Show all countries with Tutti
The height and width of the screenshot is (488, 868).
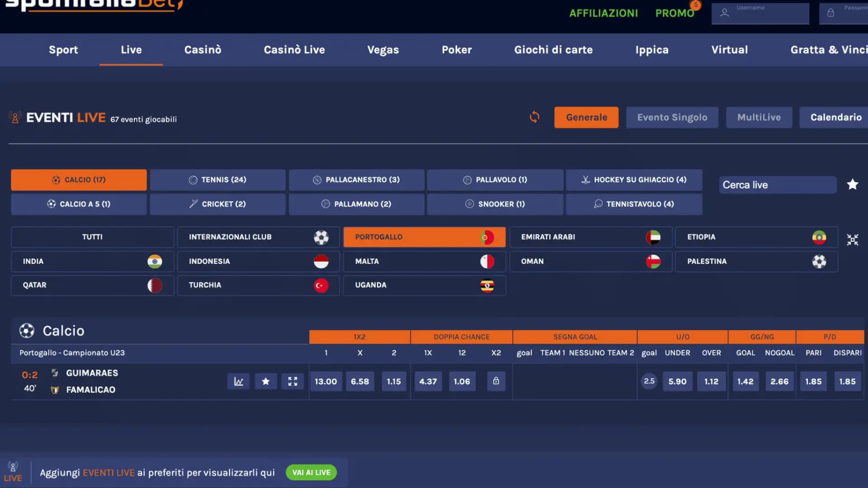coord(92,237)
